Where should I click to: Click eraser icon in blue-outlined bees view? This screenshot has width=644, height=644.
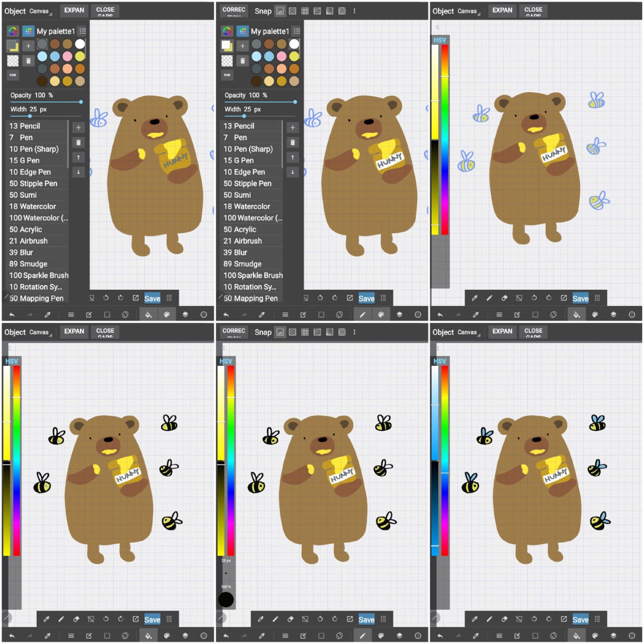click(x=504, y=298)
